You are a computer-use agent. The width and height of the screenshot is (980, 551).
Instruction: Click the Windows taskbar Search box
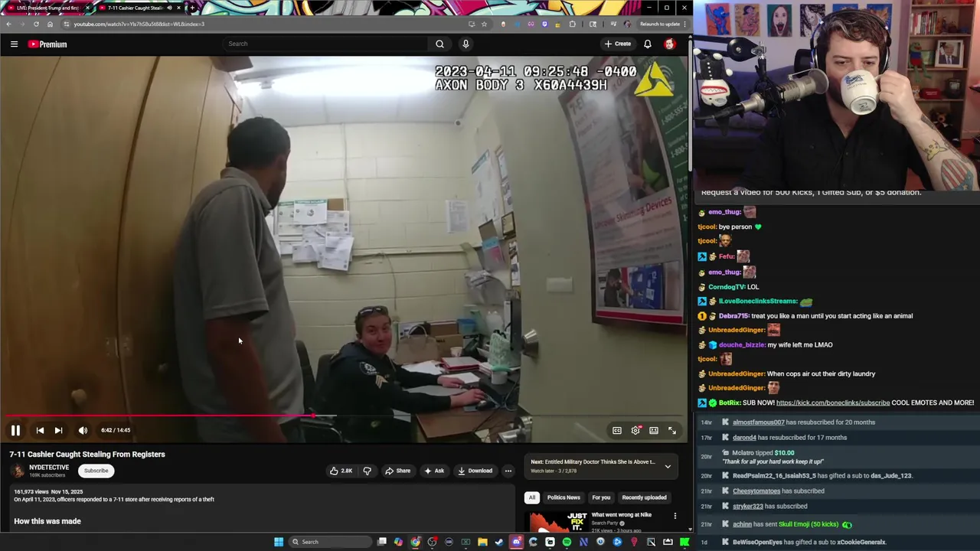329,542
